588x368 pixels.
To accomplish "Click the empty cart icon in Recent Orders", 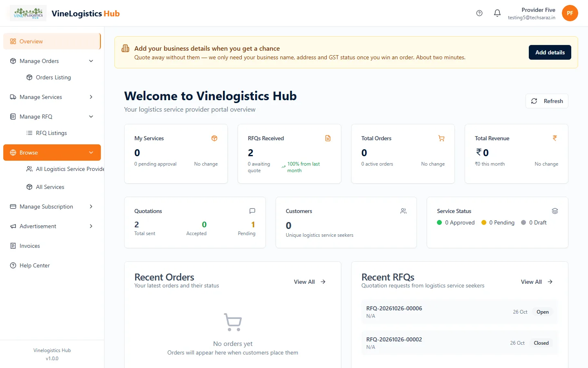I will point(233,322).
